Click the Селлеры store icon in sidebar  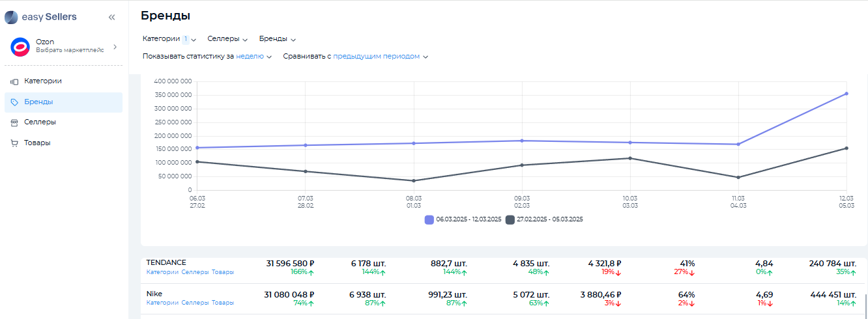[14, 122]
